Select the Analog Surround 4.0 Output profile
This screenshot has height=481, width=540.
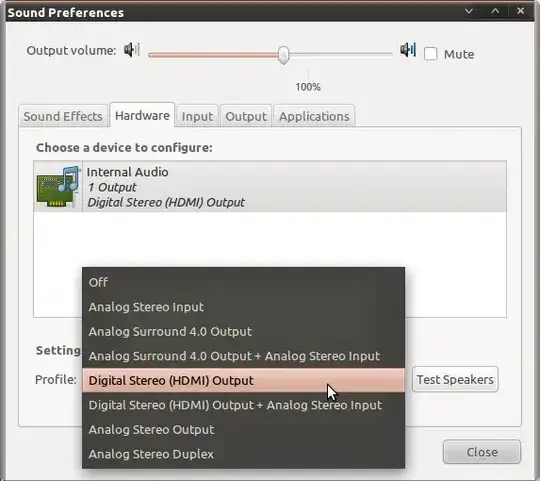243,332
